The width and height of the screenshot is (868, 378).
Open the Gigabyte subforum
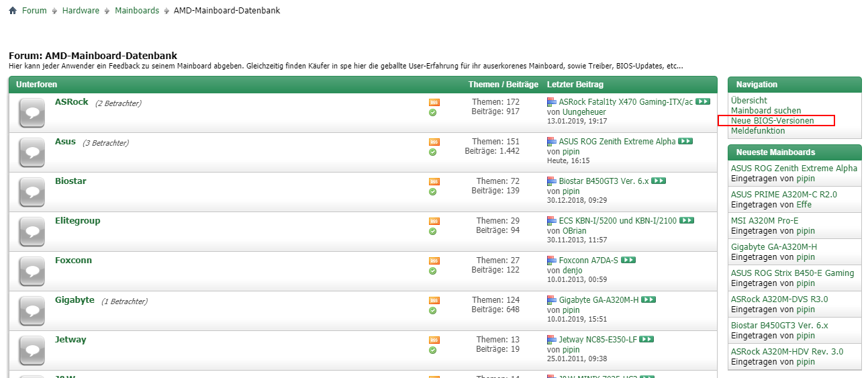(75, 300)
